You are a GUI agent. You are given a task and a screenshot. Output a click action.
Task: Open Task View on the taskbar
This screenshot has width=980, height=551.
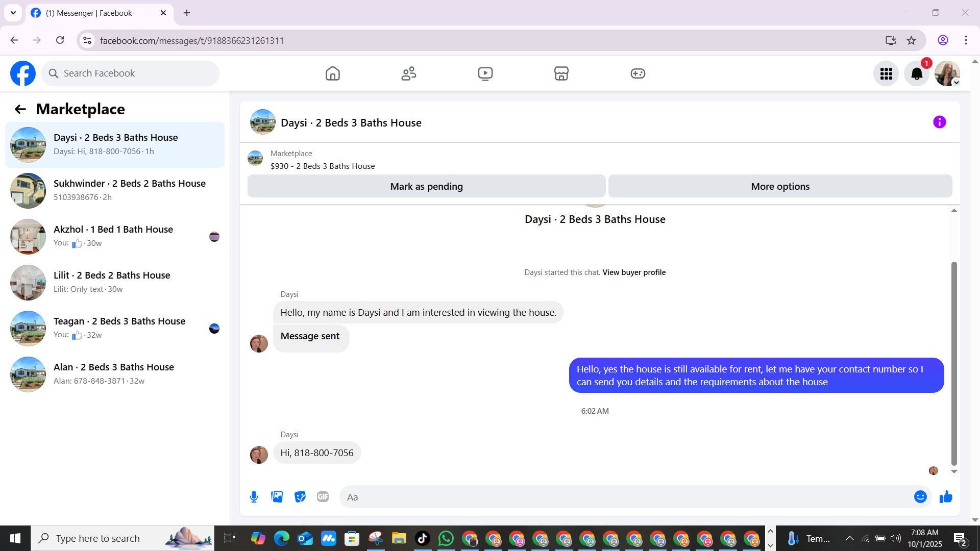coord(230,538)
